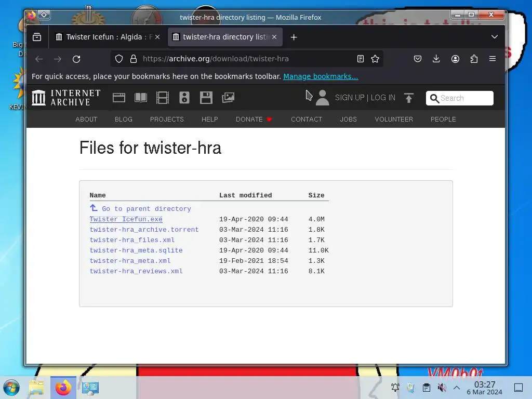Open the Software floppy disk icon

click(x=206, y=98)
